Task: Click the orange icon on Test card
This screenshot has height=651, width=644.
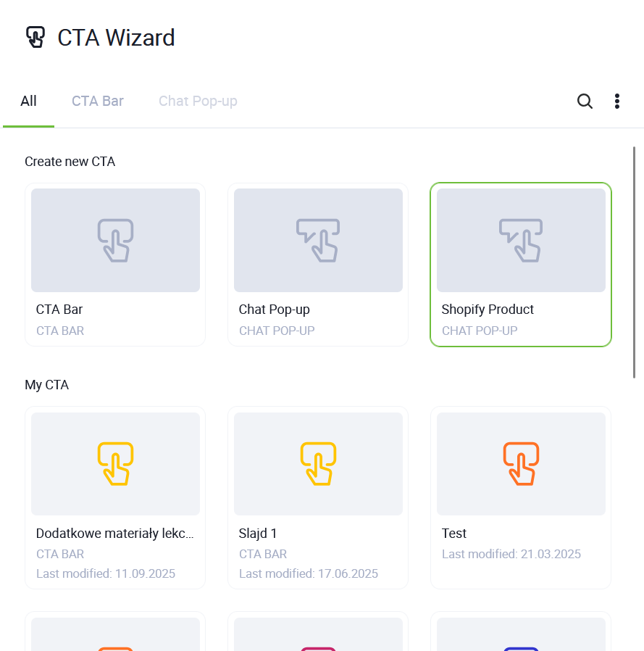Action: tap(521, 464)
